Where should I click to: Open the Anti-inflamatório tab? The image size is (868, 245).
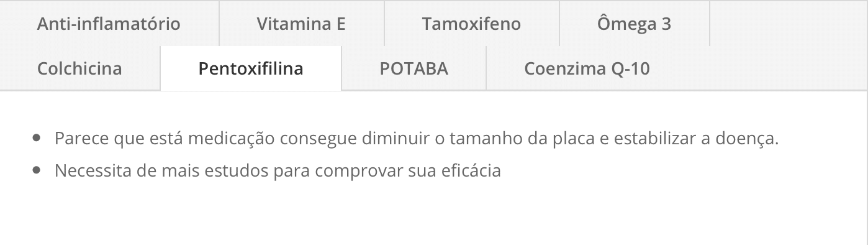tap(109, 24)
